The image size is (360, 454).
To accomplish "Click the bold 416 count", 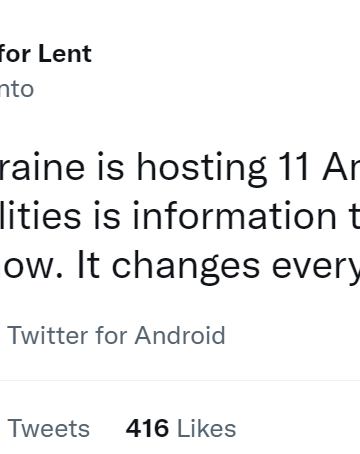I will click(x=147, y=428).
